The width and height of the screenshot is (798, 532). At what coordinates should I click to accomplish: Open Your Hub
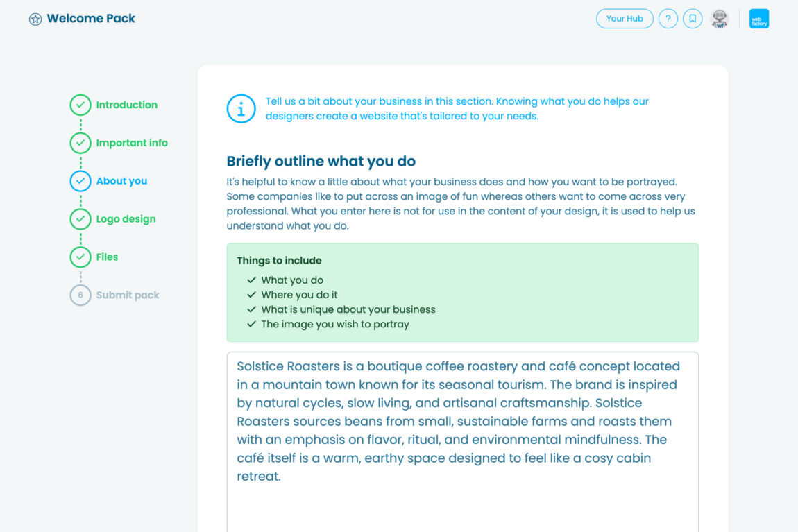click(625, 19)
